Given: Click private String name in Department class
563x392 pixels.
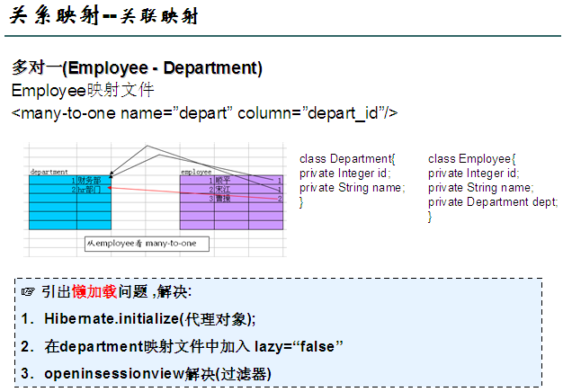Looking at the screenshot, I should pyautogui.click(x=353, y=187).
